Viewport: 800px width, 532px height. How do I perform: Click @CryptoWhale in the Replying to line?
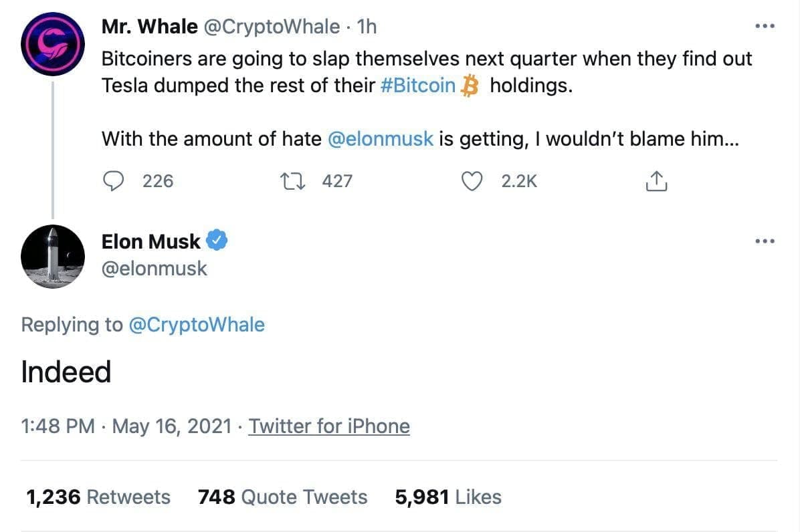196,325
